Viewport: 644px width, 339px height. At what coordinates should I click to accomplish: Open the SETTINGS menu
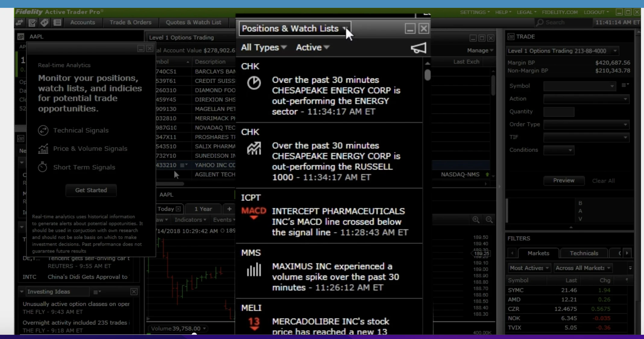(473, 12)
